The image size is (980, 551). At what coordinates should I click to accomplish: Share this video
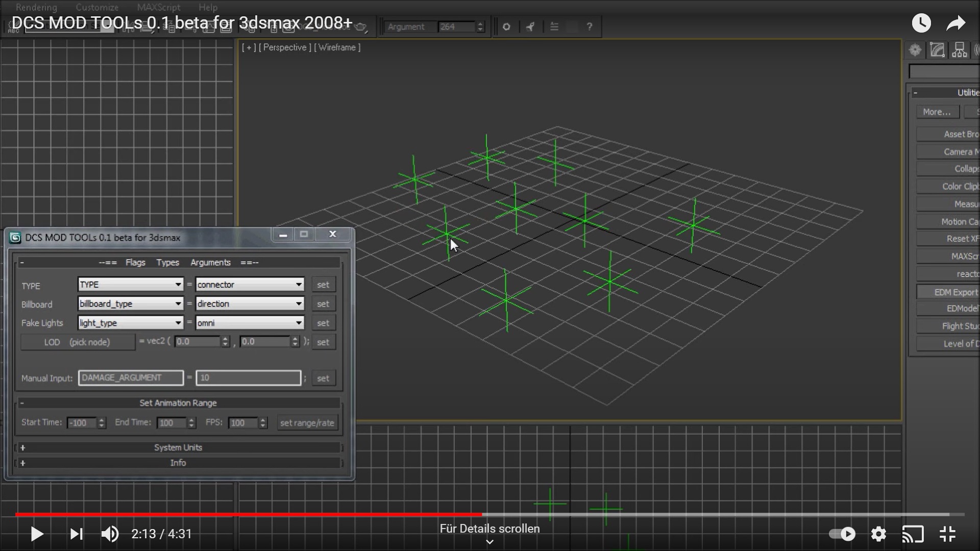point(955,23)
